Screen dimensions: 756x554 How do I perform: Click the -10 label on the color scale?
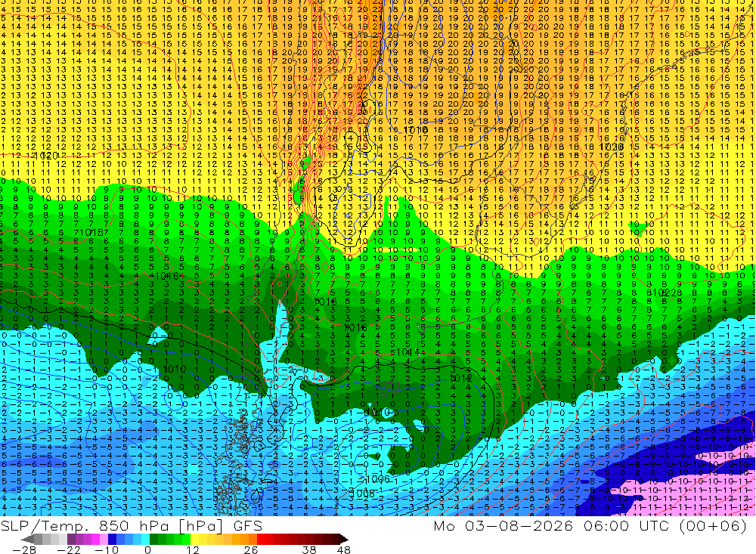point(107,549)
